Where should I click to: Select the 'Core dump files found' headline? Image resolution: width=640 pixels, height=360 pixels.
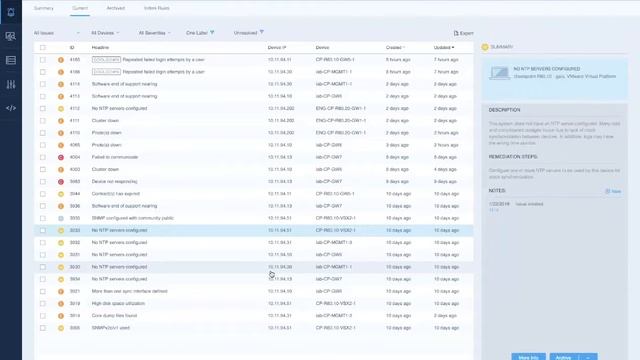tap(114, 316)
